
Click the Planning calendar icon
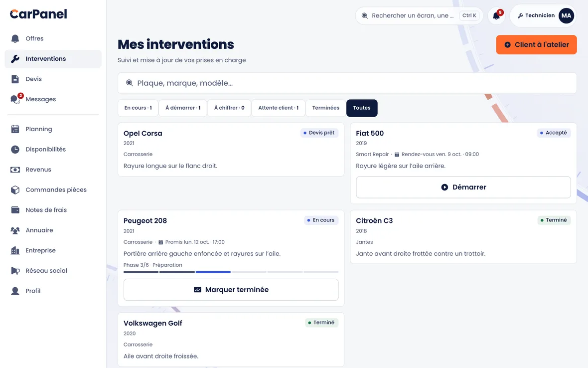pyautogui.click(x=15, y=129)
